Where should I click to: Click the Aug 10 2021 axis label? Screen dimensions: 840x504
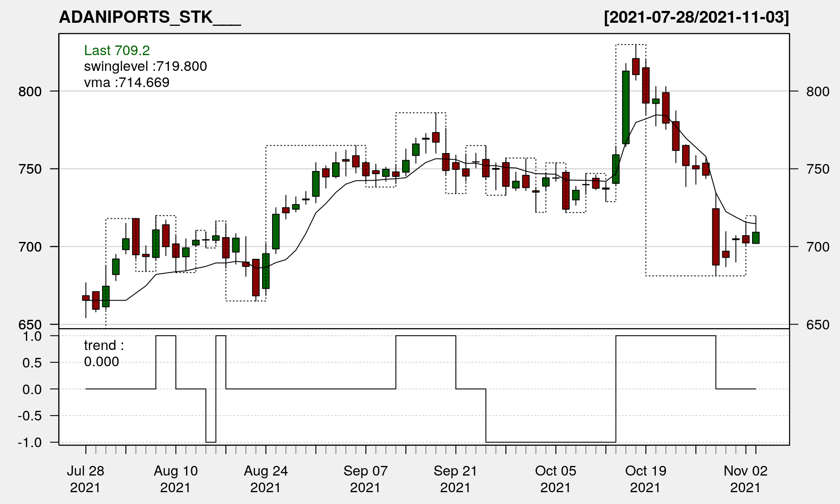click(x=175, y=479)
